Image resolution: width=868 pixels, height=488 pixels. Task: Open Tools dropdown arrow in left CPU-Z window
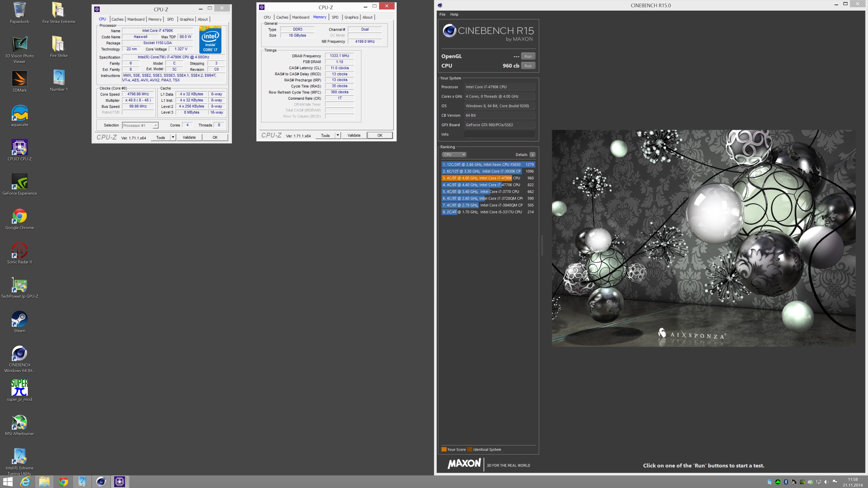click(173, 137)
